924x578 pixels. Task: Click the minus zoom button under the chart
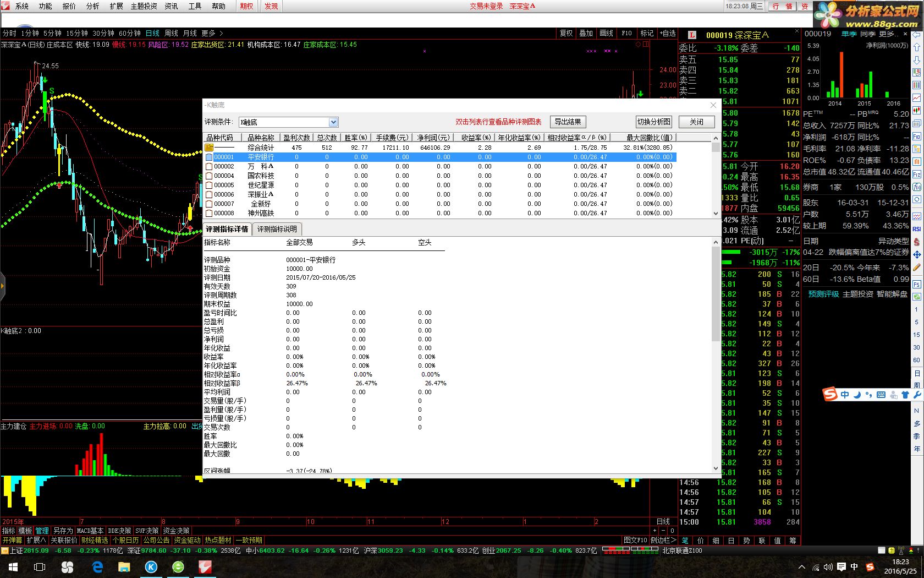click(663, 531)
